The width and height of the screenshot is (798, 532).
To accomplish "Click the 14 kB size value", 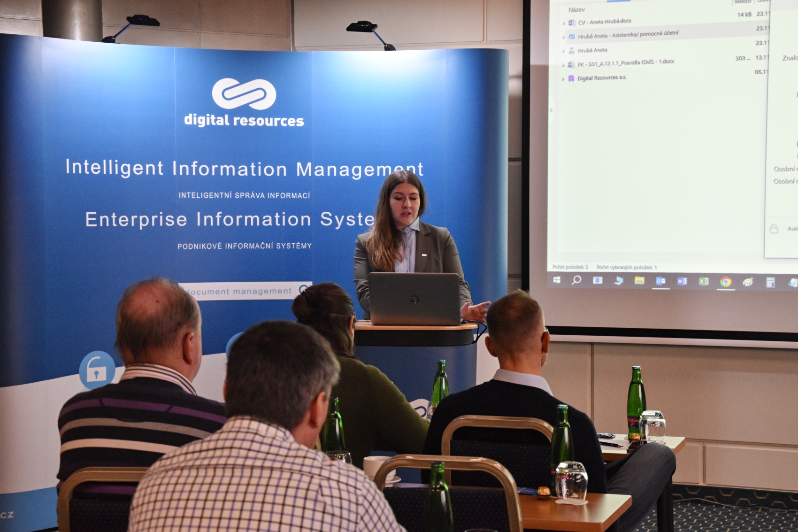I will (744, 15).
